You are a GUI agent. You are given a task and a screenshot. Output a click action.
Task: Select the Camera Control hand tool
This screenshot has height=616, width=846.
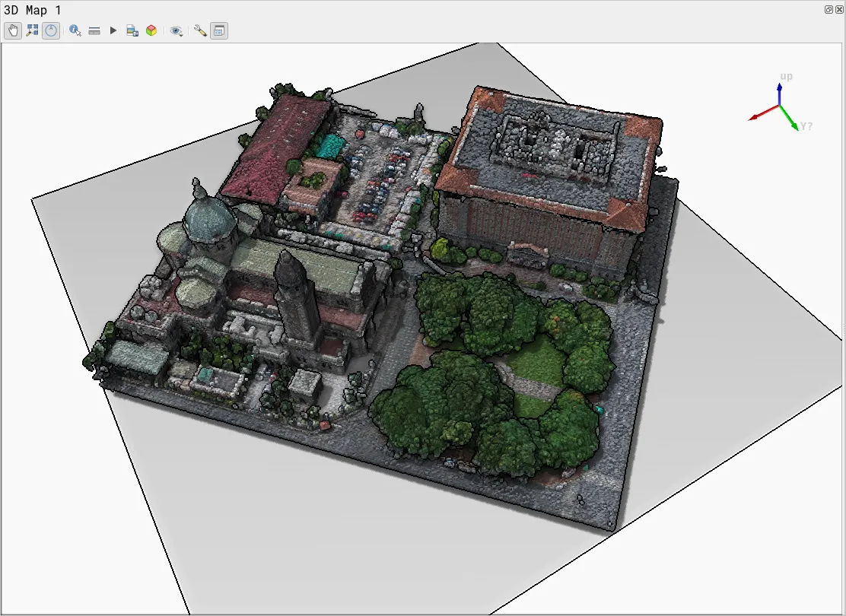(13, 30)
